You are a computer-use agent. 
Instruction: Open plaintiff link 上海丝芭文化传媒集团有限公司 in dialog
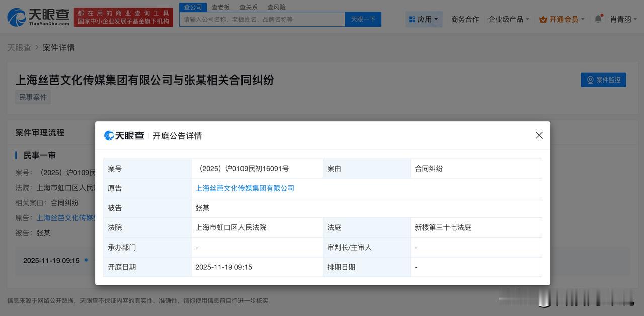(245, 188)
